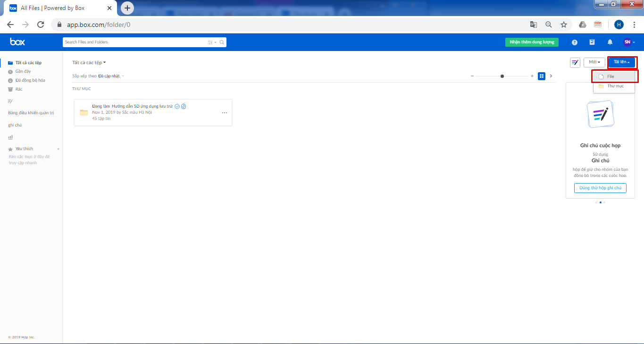Bookmark this page with star icon

[x=564, y=25]
